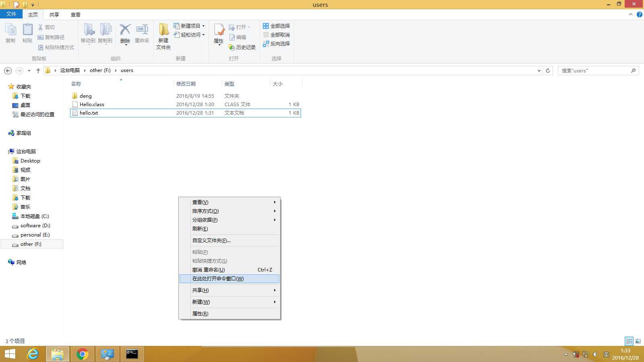Click the Paste icon in the ribbon
Viewport: 644px width, 362px height.
[27, 33]
